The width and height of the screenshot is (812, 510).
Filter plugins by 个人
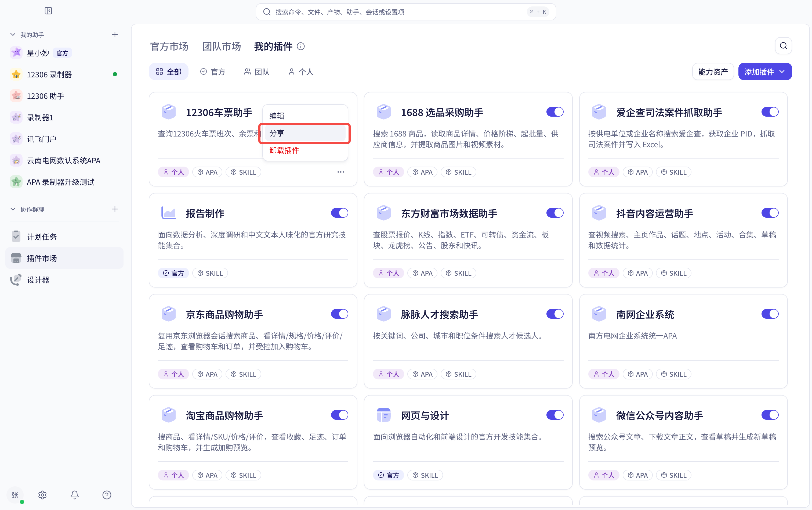tap(301, 71)
